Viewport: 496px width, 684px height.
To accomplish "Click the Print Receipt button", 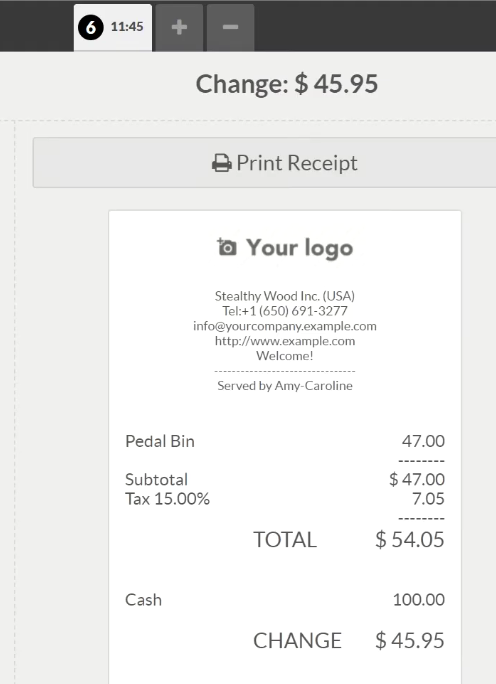I will [x=264, y=163].
